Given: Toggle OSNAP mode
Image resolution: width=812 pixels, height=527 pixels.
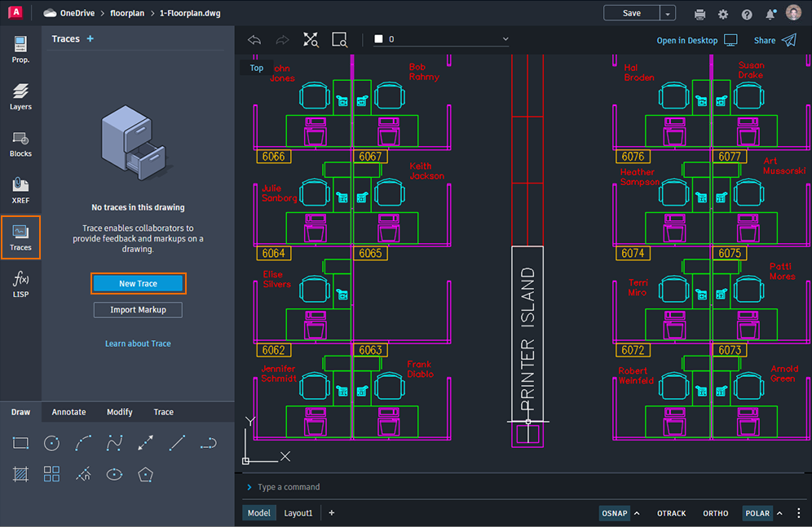Looking at the screenshot, I should coord(614,513).
